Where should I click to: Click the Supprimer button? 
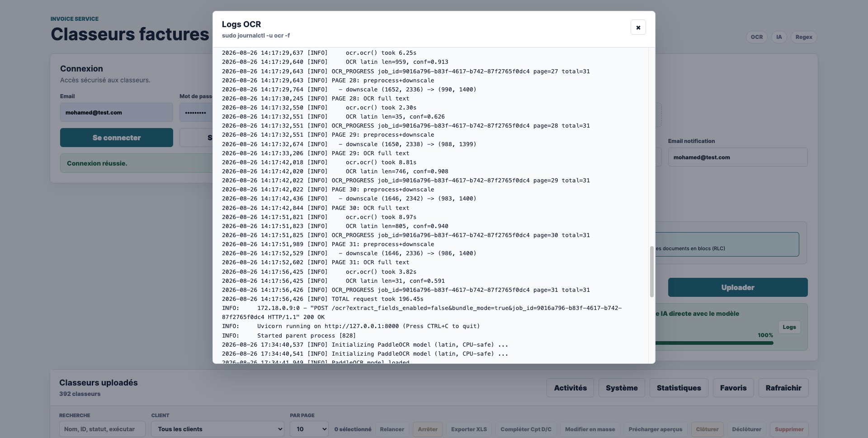(x=789, y=429)
